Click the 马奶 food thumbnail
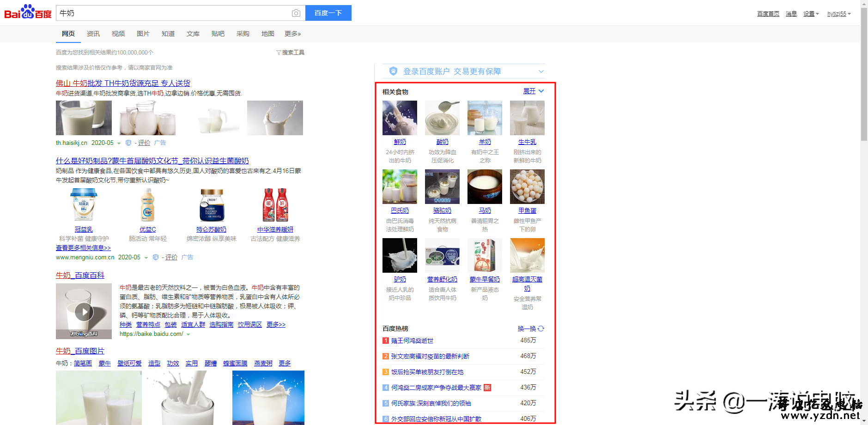Screen dimensions: 868x425 coord(485,186)
